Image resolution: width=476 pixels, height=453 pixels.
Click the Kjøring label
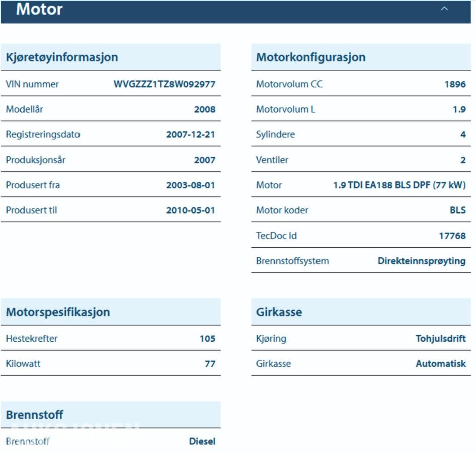pos(271,339)
